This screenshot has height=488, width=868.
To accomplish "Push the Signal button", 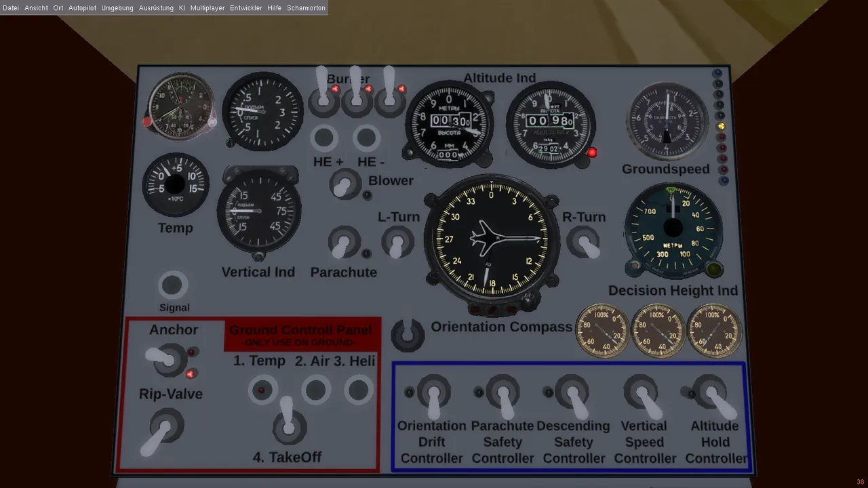I will 173,285.
